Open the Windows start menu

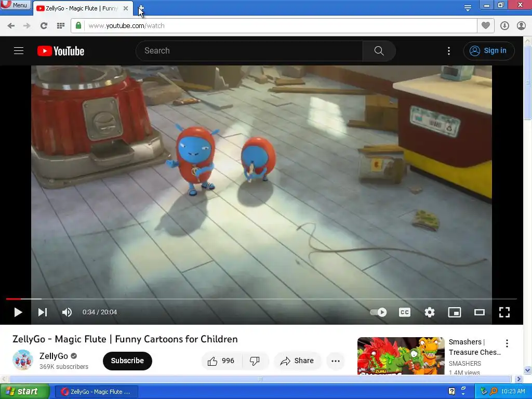pyautogui.click(x=24, y=392)
